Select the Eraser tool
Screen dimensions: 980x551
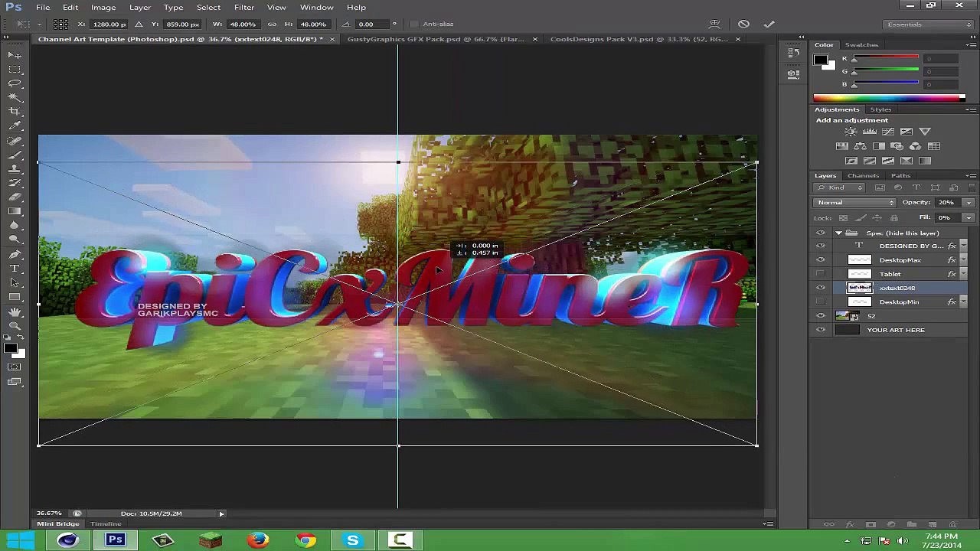pos(15,197)
